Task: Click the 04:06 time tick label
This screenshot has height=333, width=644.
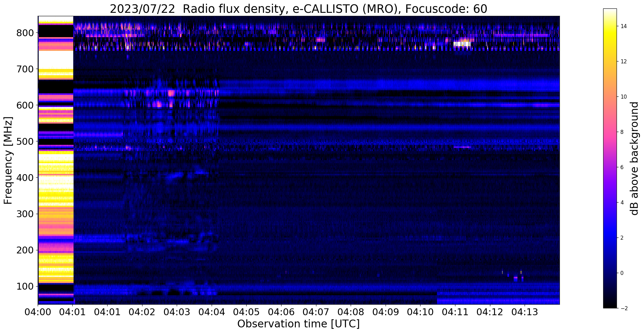Action: (281, 312)
